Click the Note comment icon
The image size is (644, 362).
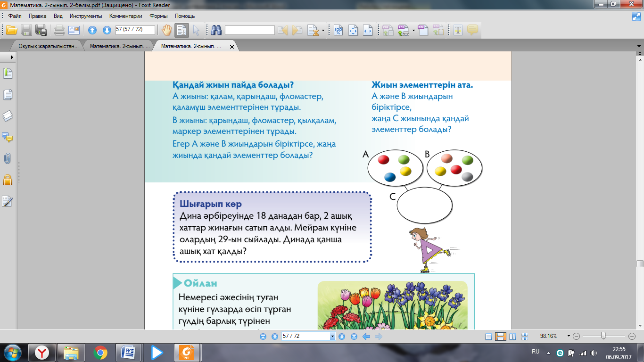[x=472, y=30]
